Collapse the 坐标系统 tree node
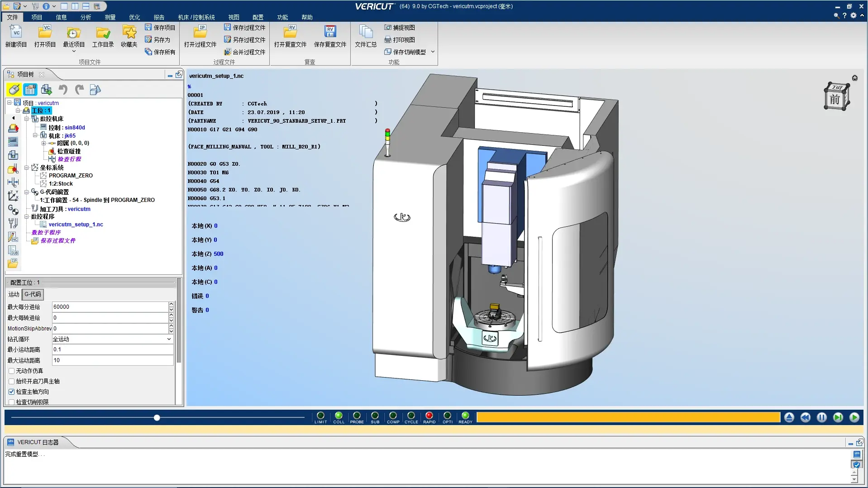Viewport: 868px width, 488px height. point(26,167)
